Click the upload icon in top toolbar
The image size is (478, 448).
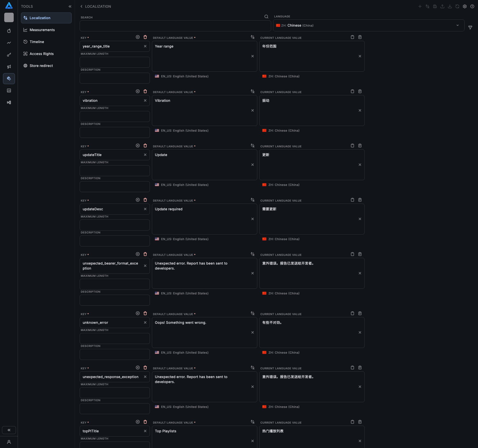click(442, 6)
